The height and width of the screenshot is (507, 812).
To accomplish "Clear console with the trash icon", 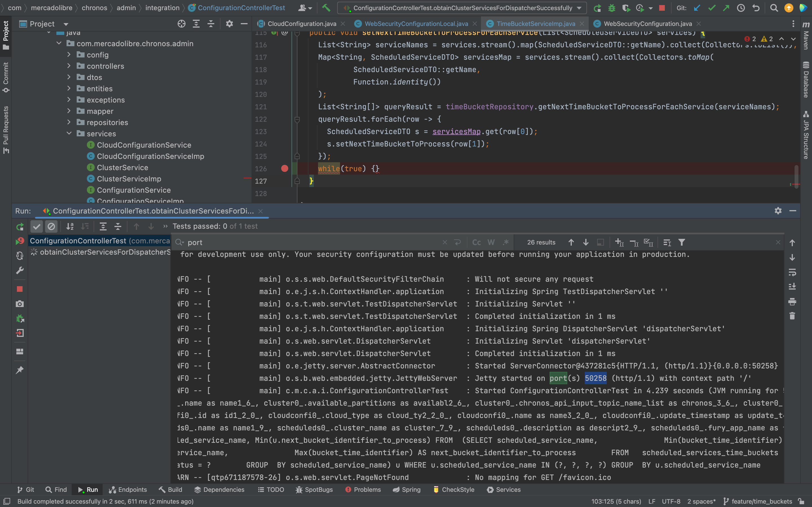I will pos(792,316).
